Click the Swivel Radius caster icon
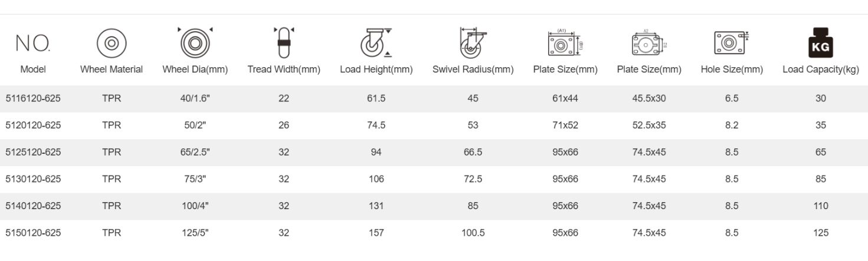The image size is (868, 261). 473,42
